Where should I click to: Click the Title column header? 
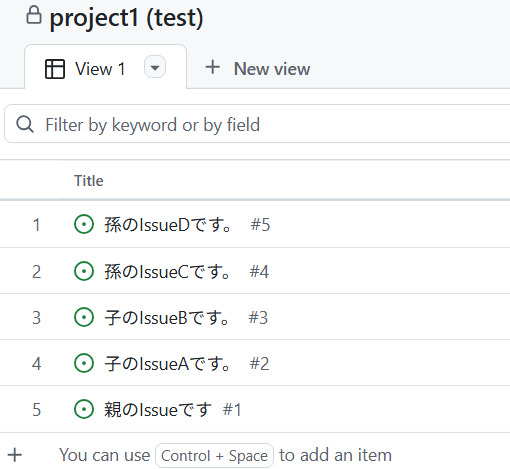coord(89,181)
